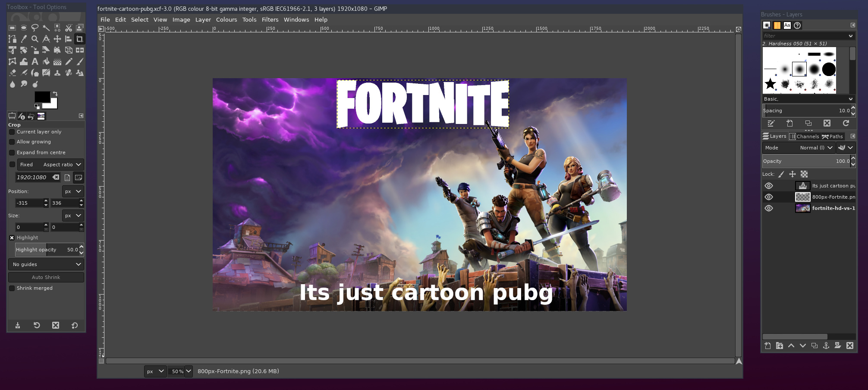Viewport: 868px width, 390px height.
Task: Select the Eraser tool
Action: click(x=13, y=73)
